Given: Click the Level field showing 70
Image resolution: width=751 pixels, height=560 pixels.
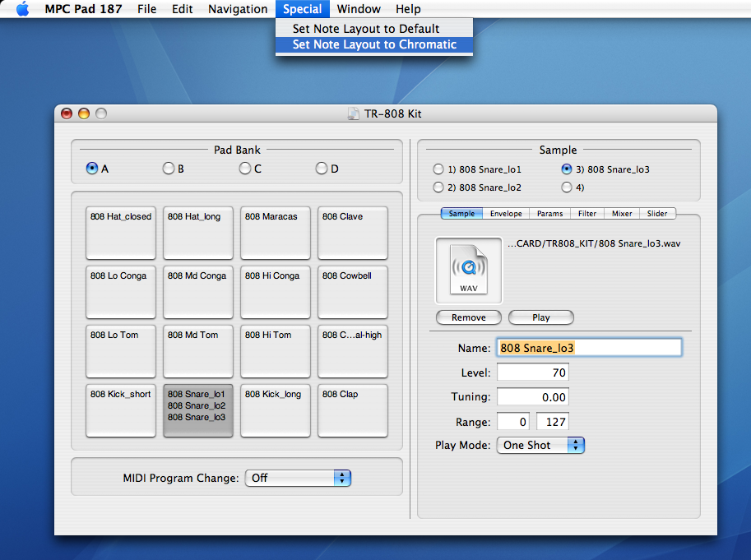Looking at the screenshot, I should coord(532,373).
